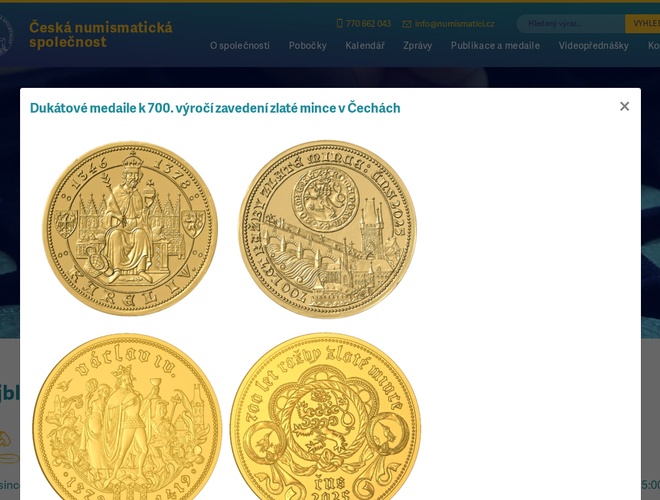This screenshot has width=660, height=500.
Task: Close the Dukátové medaile popup
Action: coord(625,106)
